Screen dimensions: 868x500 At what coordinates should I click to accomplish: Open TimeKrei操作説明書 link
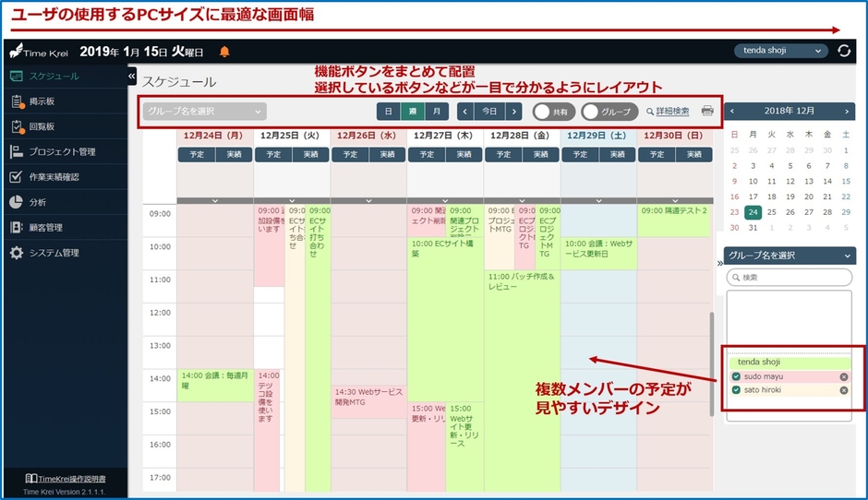tap(72, 479)
